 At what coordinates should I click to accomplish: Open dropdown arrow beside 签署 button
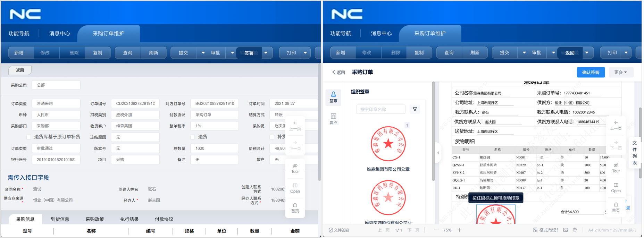click(266, 53)
